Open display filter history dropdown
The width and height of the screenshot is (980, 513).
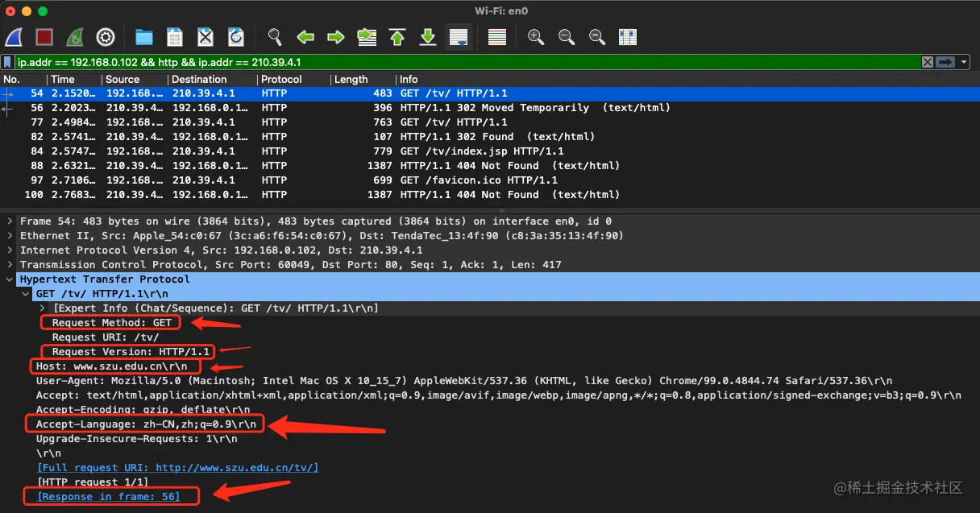[x=964, y=62]
